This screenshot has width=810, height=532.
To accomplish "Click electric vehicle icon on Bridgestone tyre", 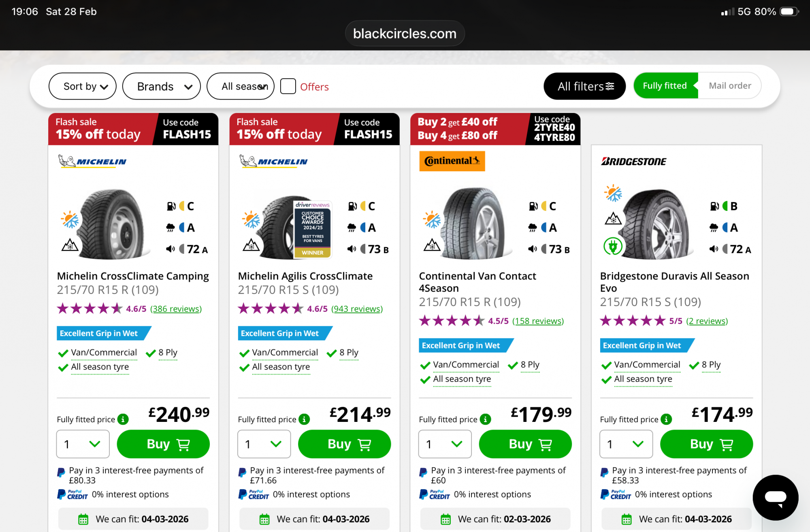I will point(613,246).
